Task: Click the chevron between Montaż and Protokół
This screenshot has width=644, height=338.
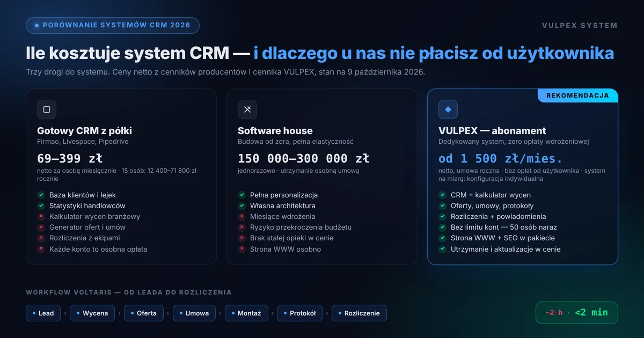Action: tap(273, 313)
